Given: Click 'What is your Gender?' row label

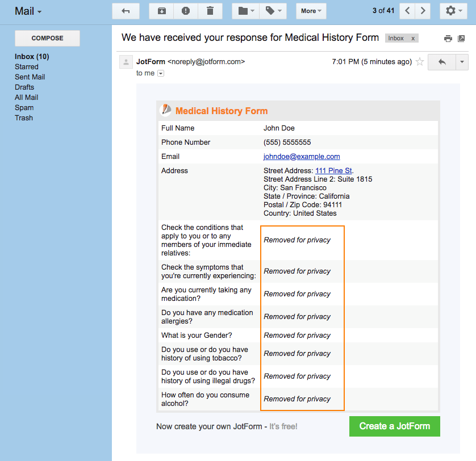Looking at the screenshot, I should tap(197, 336).
